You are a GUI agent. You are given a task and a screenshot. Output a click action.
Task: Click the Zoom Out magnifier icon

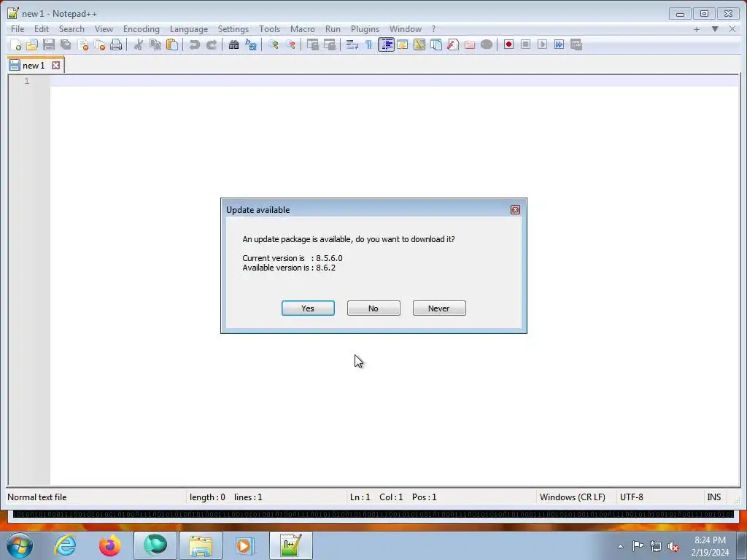click(290, 44)
